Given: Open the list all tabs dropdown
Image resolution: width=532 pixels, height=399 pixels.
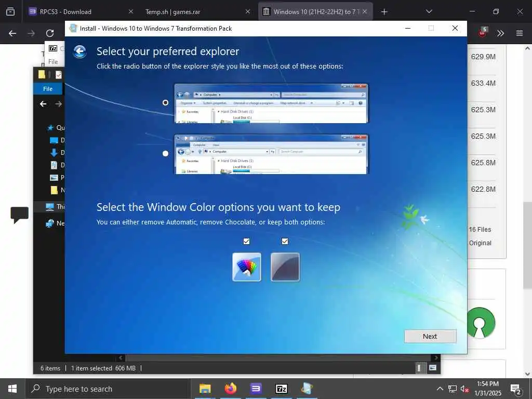Looking at the screenshot, I should click(x=429, y=11).
